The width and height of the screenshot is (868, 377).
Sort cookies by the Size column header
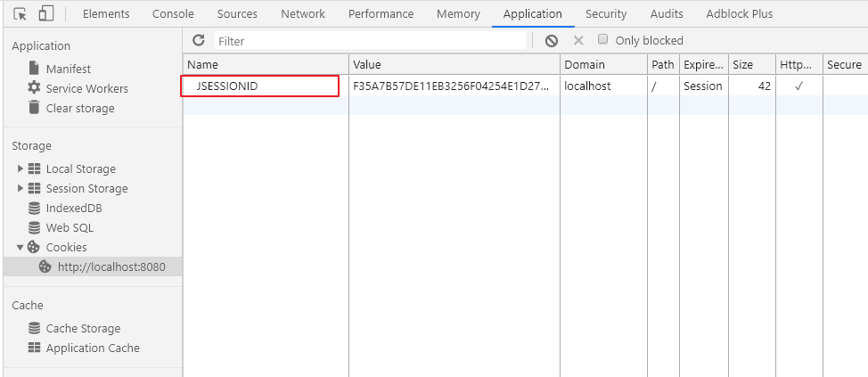coord(741,64)
